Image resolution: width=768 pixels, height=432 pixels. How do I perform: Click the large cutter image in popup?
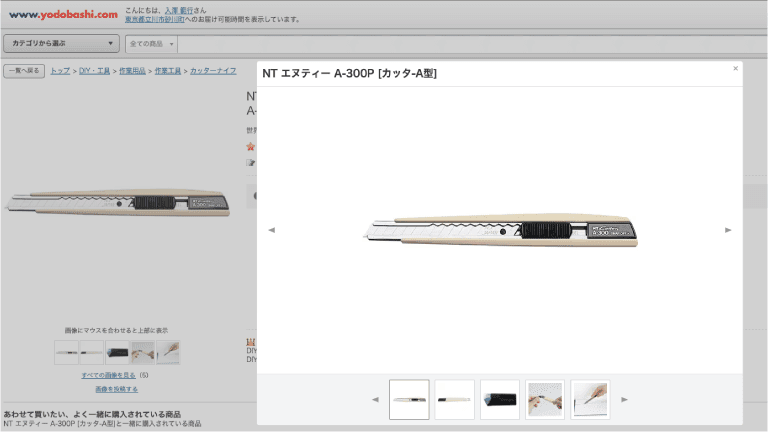pyautogui.click(x=500, y=230)
